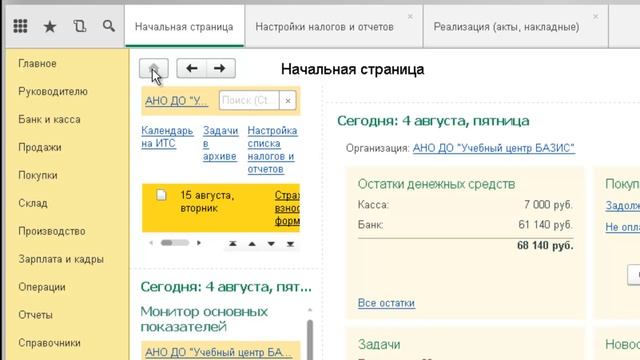The image size is (640, 360).
Task: Jump to last item with bottom arrow
Action: 290,244
